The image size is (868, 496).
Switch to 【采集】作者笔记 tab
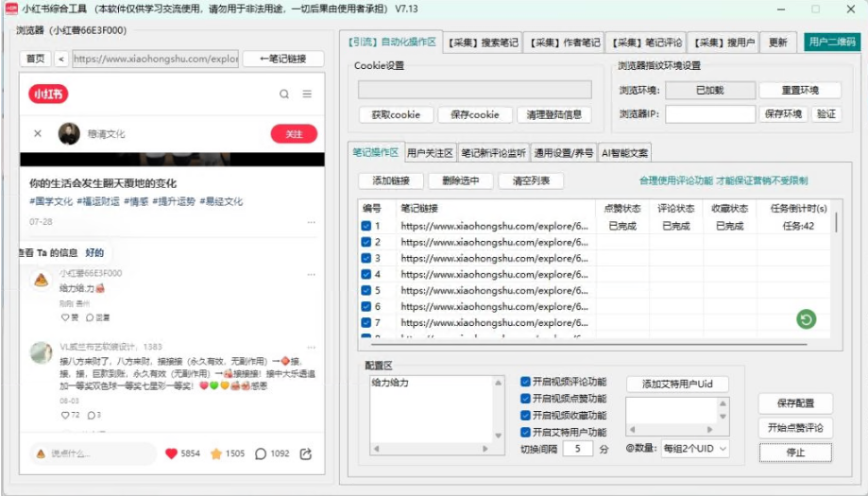(x=564, y=43)
